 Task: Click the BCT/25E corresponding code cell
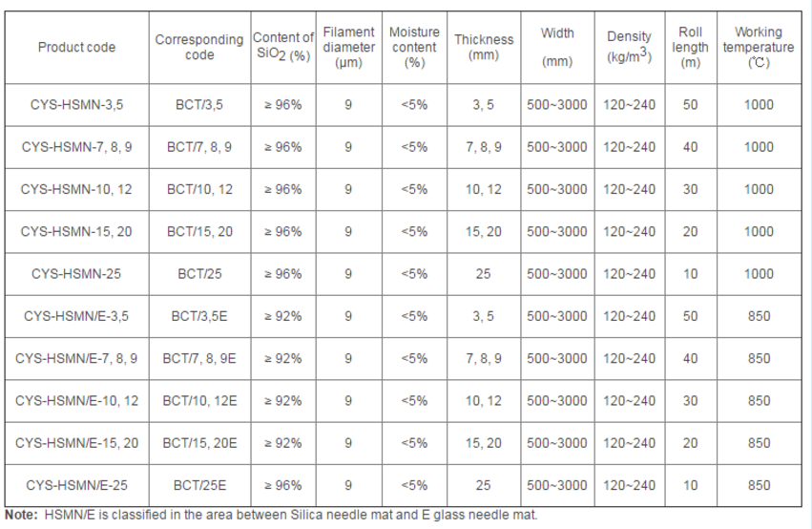pyautogui.click(x=198, y=485)
